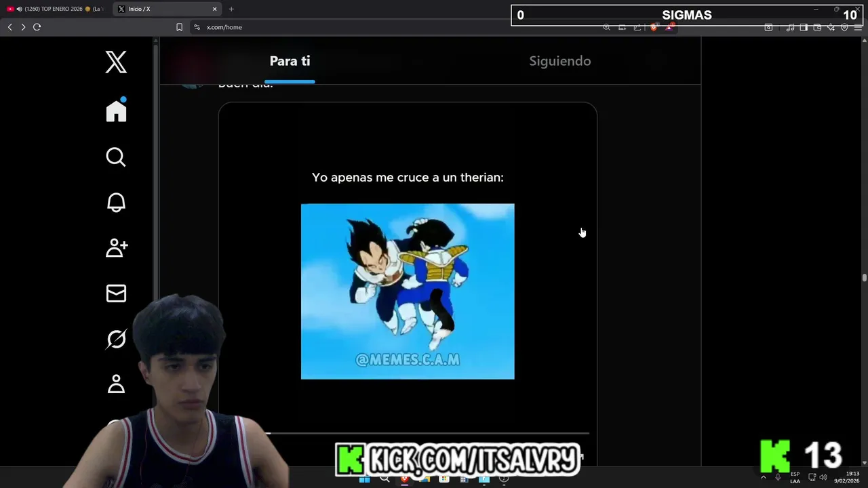Switch to the Para ti tab
This screenshot has height=488, width=868.
click(x=290, y=61)
